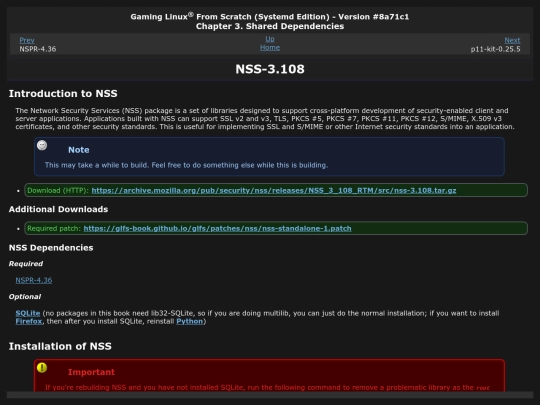Click the 'Download (HTTP):' label
Viewport: 540px width, 405px height.
(58, 190)
